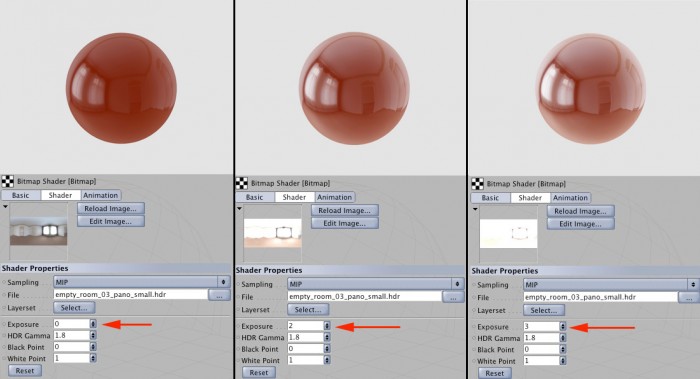Click White Point field in left panel
Screen dimensions: 700x379
71,358
